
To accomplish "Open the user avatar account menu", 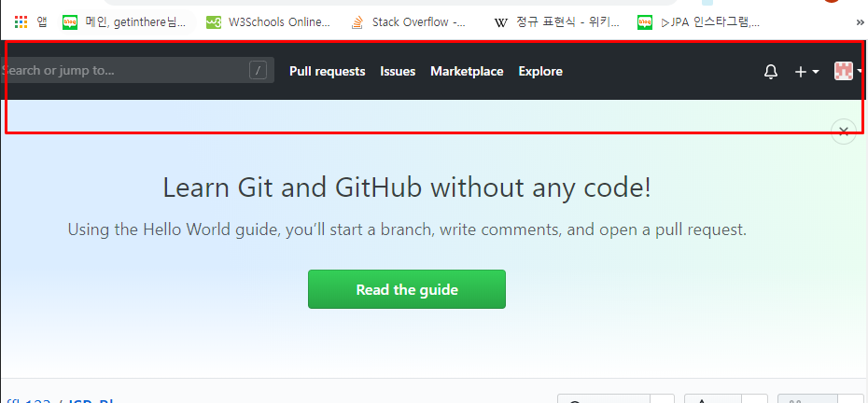I will [847, 71].
